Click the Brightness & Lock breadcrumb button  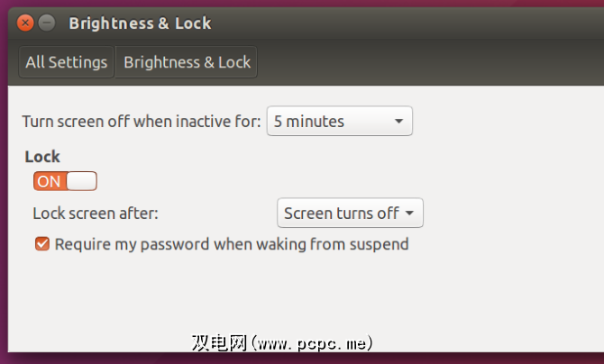[187, 62]
